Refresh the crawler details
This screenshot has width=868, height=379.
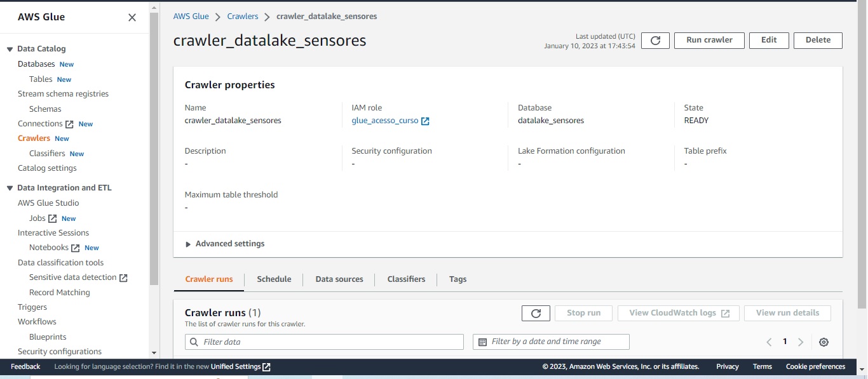655,40
